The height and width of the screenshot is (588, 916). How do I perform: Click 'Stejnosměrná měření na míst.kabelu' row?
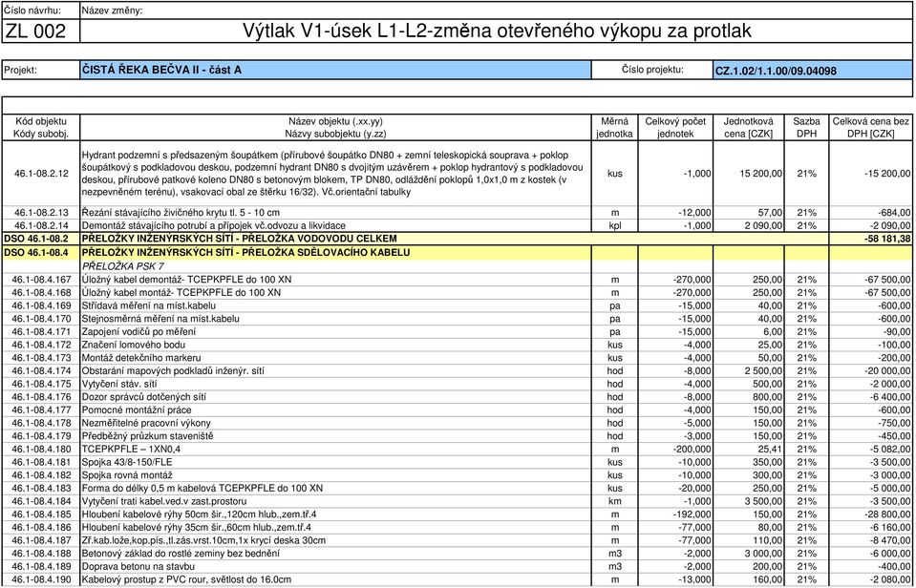[458, 319]
